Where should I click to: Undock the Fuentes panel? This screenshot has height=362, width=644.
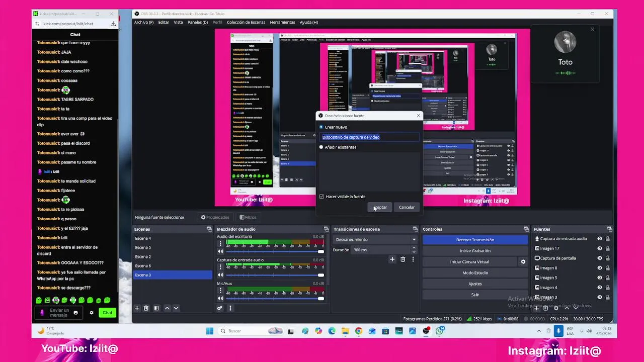(x=609, y=229)
